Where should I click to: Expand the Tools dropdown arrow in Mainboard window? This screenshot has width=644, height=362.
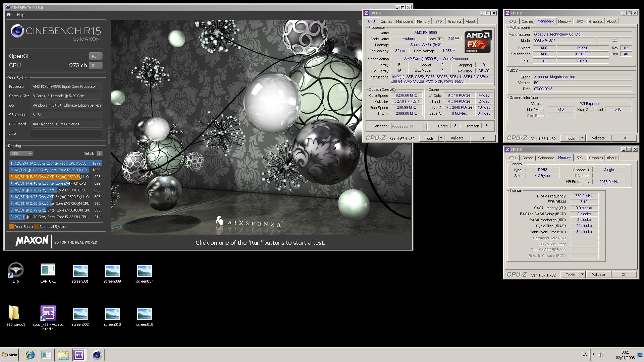582,138
